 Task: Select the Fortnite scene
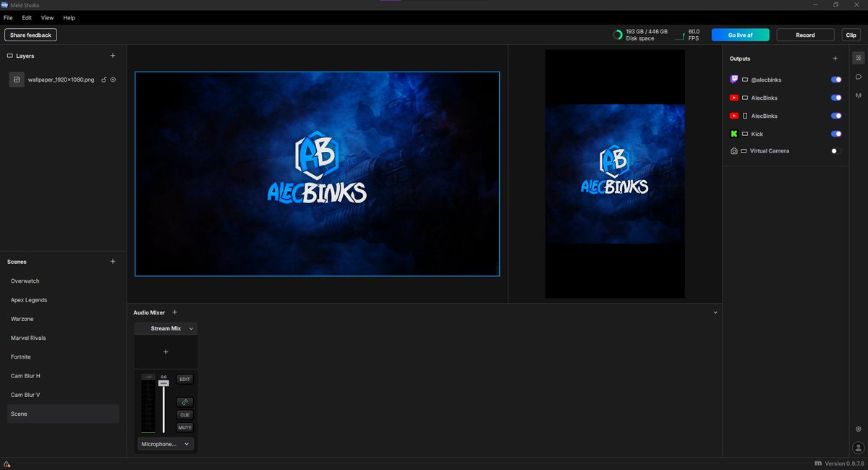63,357
